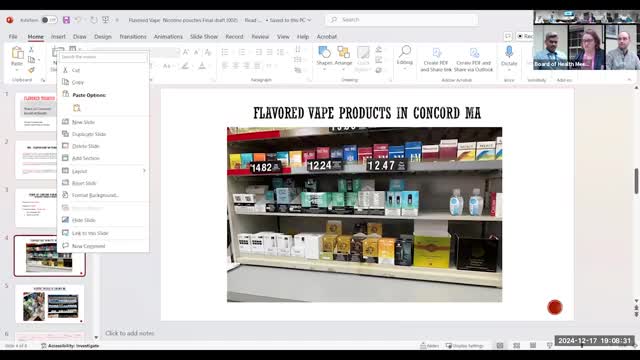Select slide 5 thumbnail
This screenshot has width=640, height=360.
coord(50,304)
